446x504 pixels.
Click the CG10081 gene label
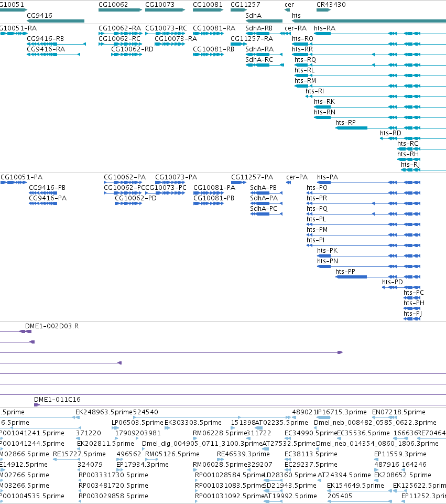pyautogui.click(x=208, y=5)
